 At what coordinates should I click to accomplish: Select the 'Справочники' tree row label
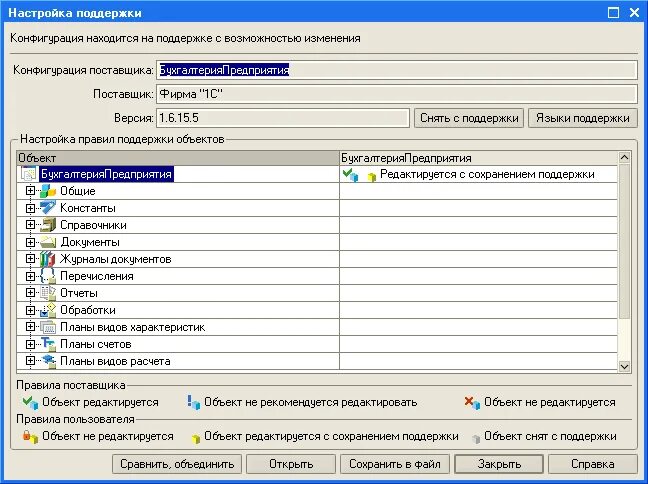point(93,225)
